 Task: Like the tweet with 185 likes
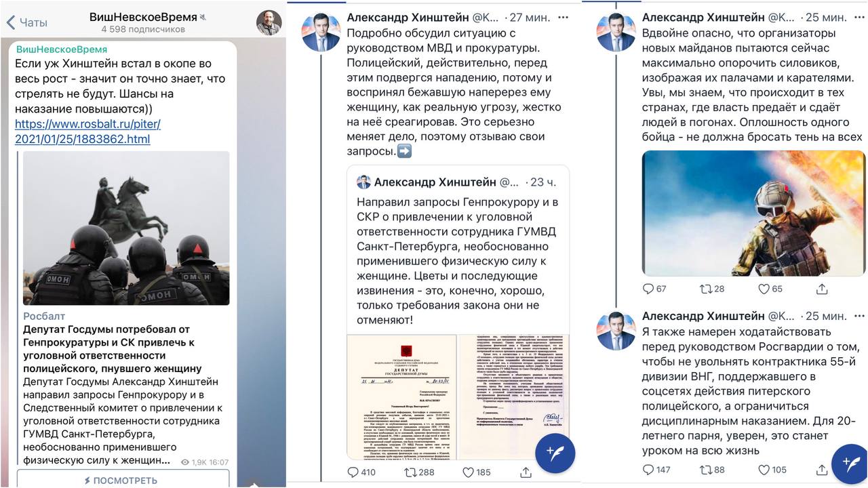476,472
